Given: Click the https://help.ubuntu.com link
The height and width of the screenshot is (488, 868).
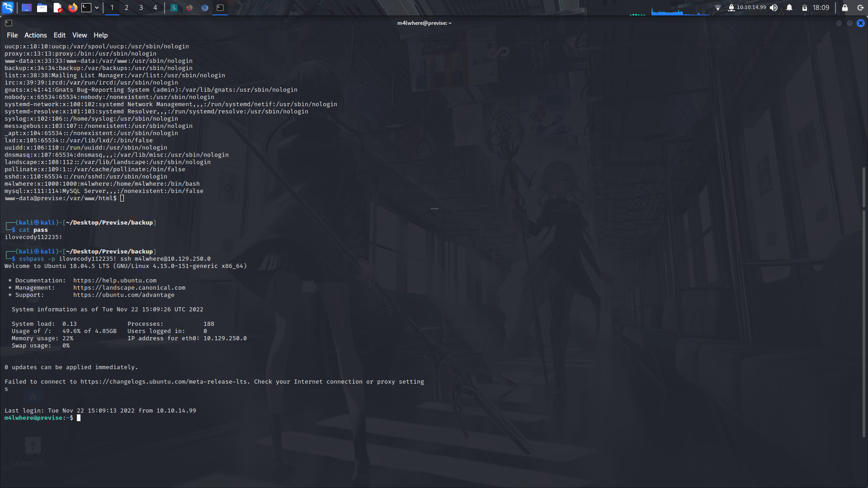Looking at the screenshot, I should click(x=115, y=280).
